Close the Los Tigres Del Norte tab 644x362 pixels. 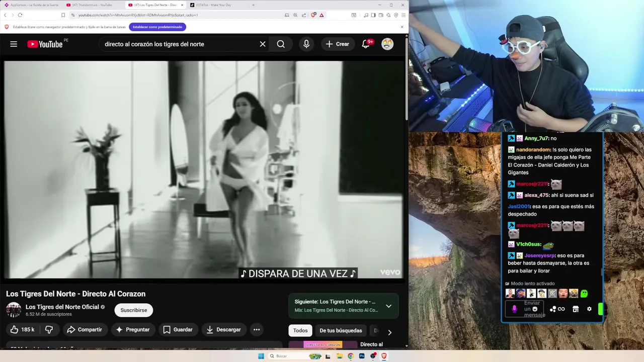182,5
